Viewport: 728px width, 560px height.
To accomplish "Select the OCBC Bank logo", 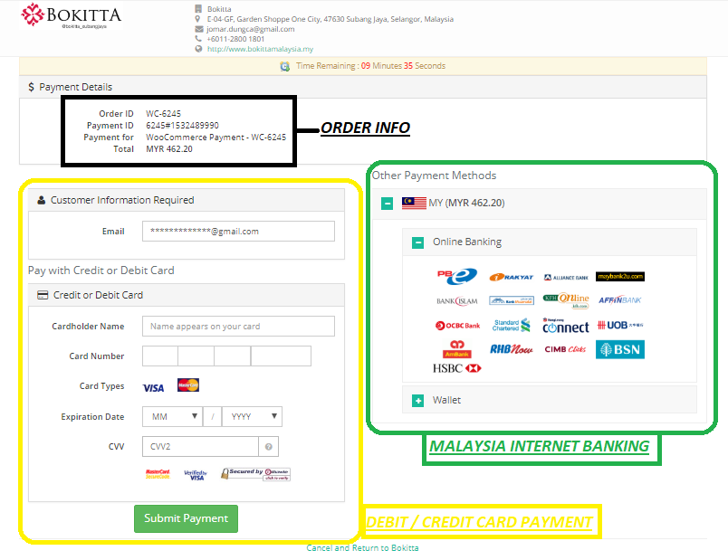I will point(457,326).
